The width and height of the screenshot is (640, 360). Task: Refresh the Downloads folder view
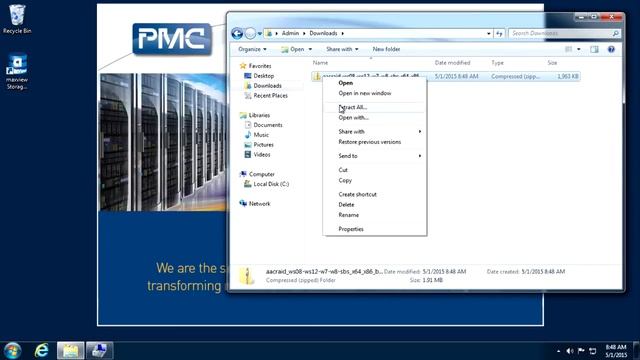(499, 33)
